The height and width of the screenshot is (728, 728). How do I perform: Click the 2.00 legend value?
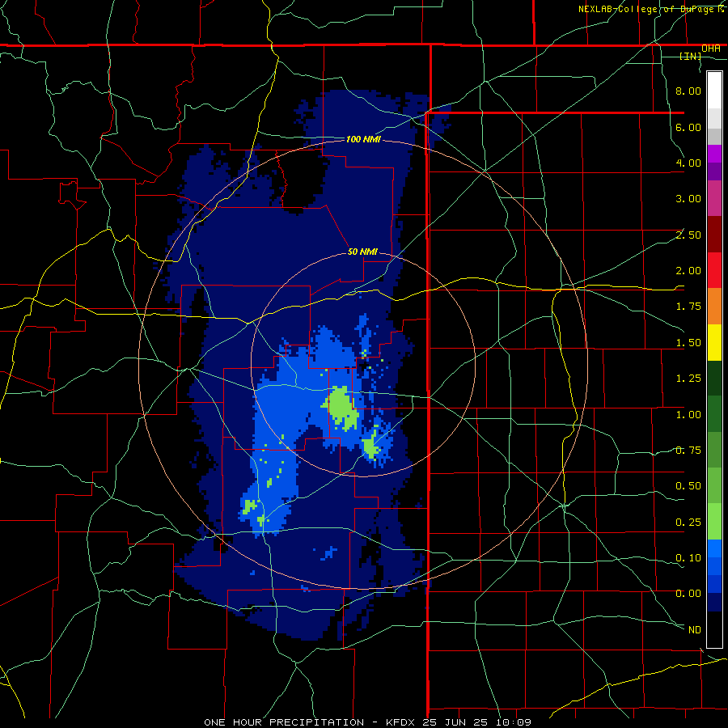click(688, 271)
